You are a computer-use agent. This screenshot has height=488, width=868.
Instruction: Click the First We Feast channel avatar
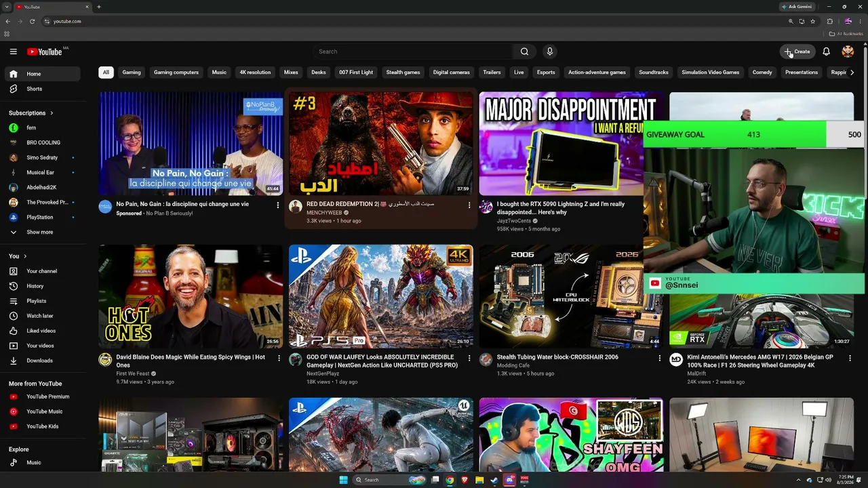(x=105, y=360)
